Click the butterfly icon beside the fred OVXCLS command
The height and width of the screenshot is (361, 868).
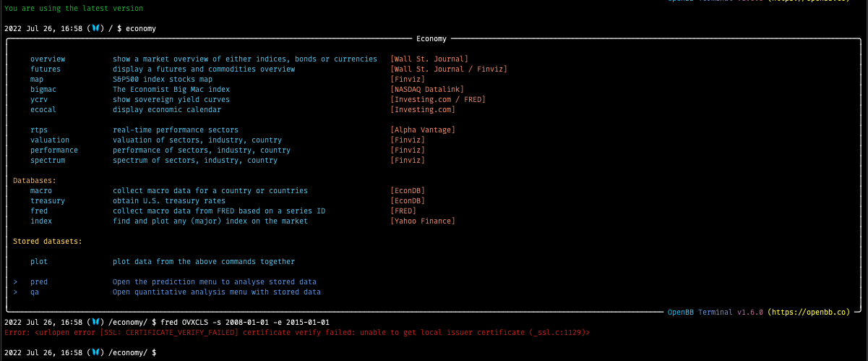point(95,321)
